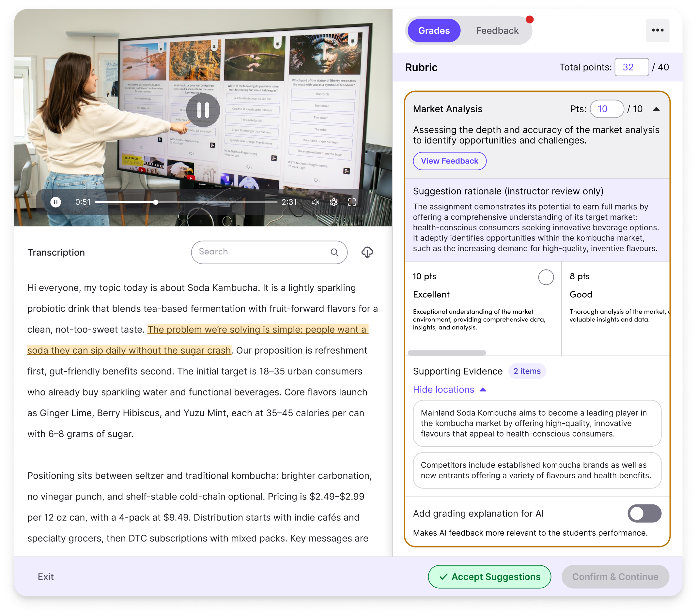Open the Competitors include evidence card
697x616 pixels.
pyautogui.click(x=537, y=470)
